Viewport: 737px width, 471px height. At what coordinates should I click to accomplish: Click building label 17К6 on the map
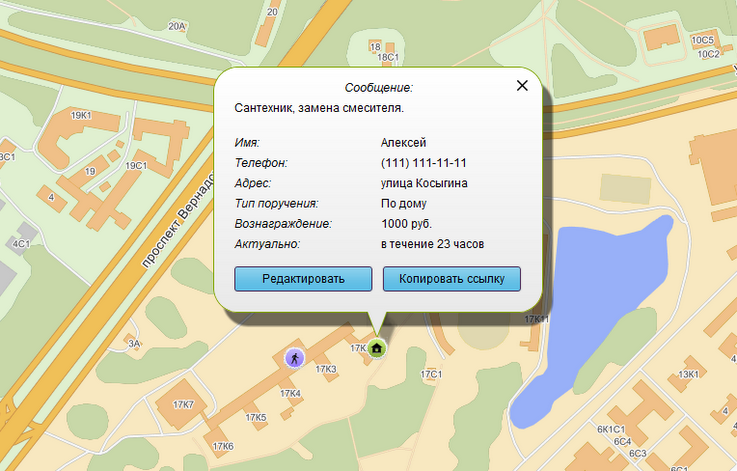click(x=223, y=446)
